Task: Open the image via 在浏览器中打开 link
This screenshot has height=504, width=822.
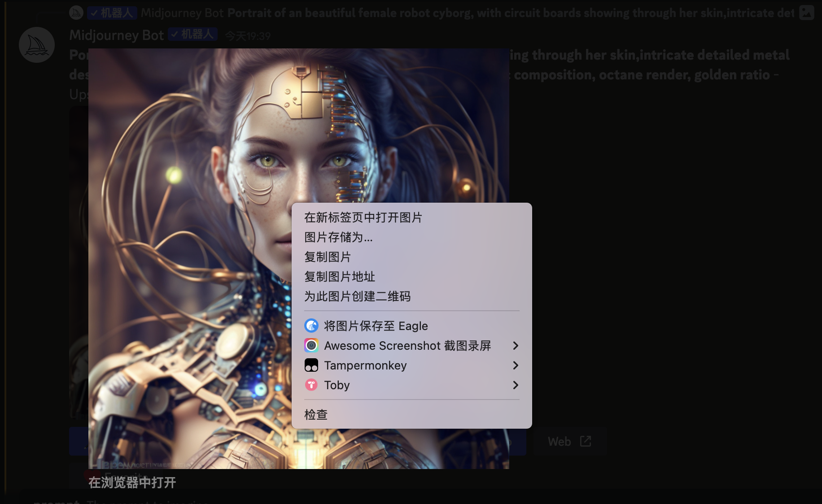Action: [x=132, y=482]
